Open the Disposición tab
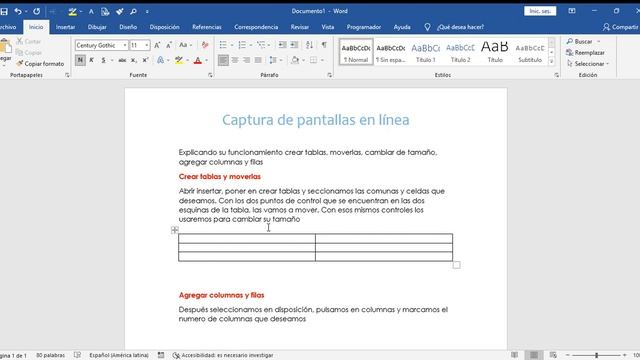Image resolution: width=640 pixels, height=360 pixels. 164,27
